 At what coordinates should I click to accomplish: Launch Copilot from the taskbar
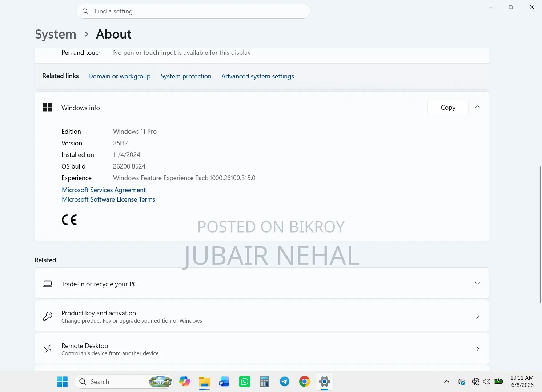(185, 381)
